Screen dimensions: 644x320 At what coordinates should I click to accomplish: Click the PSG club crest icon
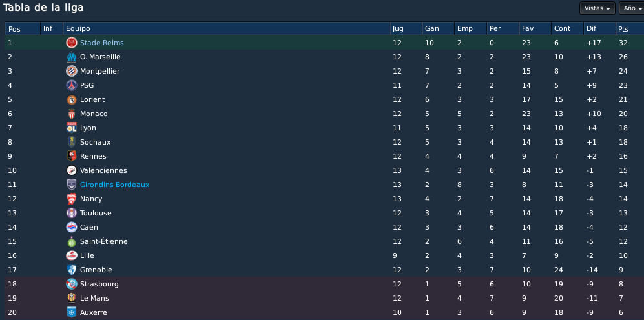pos(72,85)
